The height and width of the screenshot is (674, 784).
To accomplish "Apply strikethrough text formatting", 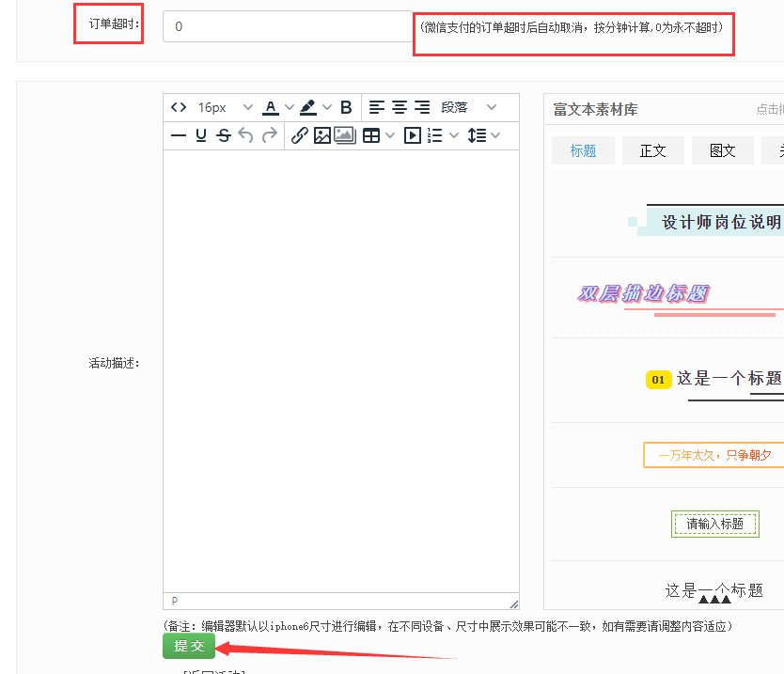I will pyautogui.click(x=224, y=135).
